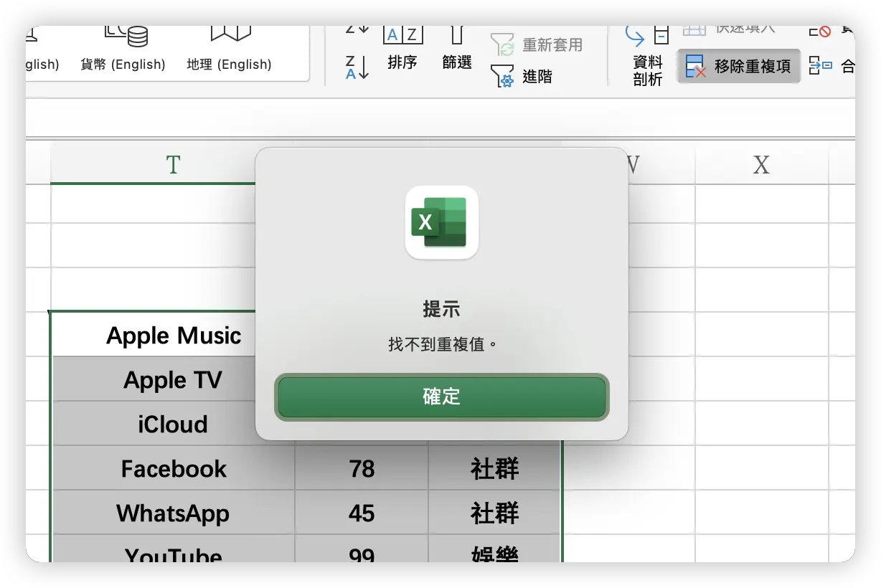Image resolution: width=881 pixels, height=588 pixels.
Task: Select the iCloud cell
Action: 174,424
